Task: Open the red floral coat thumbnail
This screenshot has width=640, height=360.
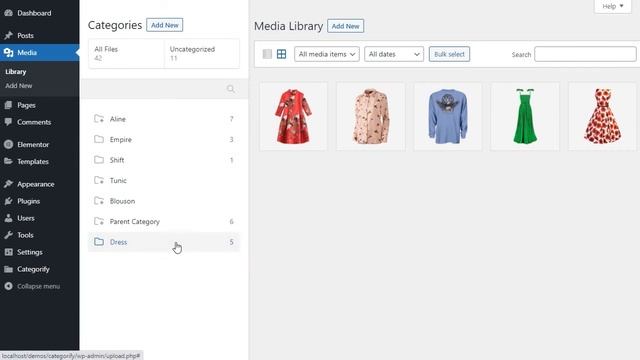Action: coord(293,116)
